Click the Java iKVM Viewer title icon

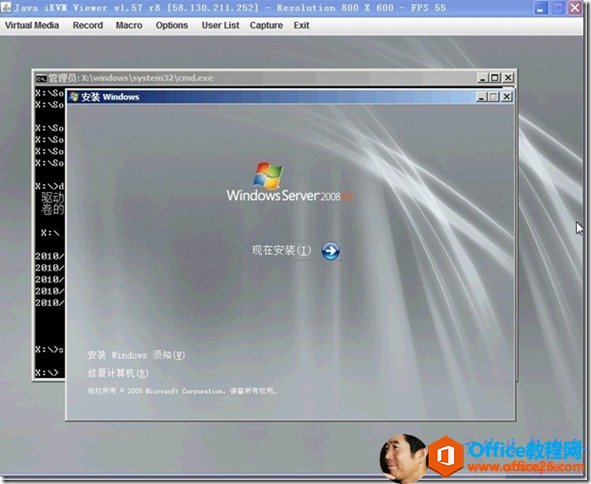coord(6,7)
